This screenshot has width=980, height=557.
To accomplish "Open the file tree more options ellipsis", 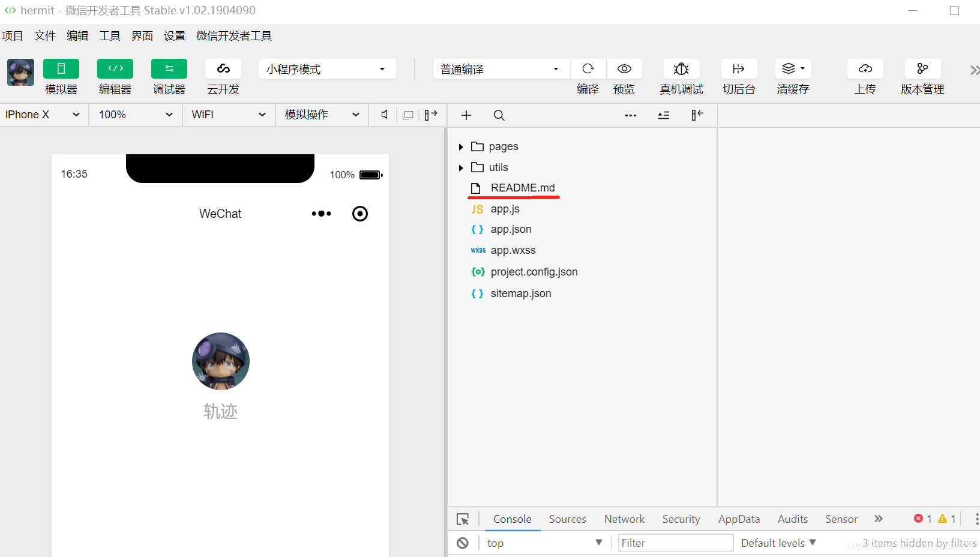I will [x=631, y=115].
